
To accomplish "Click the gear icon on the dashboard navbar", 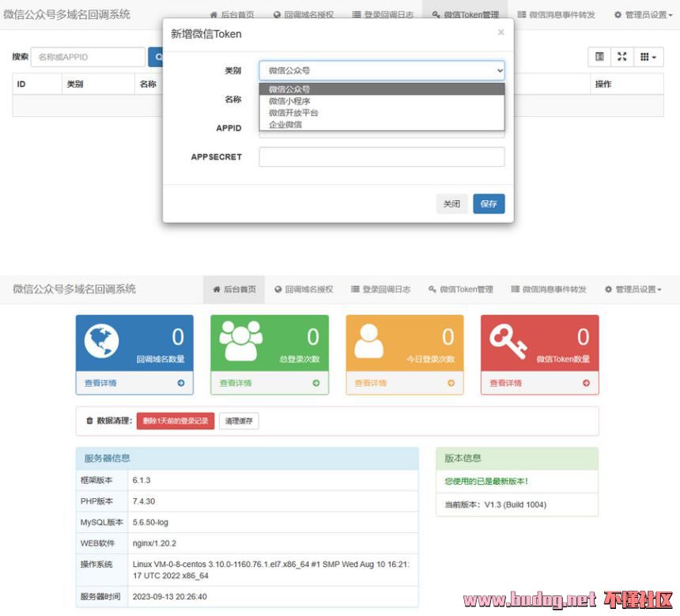I will coord(609,289).
